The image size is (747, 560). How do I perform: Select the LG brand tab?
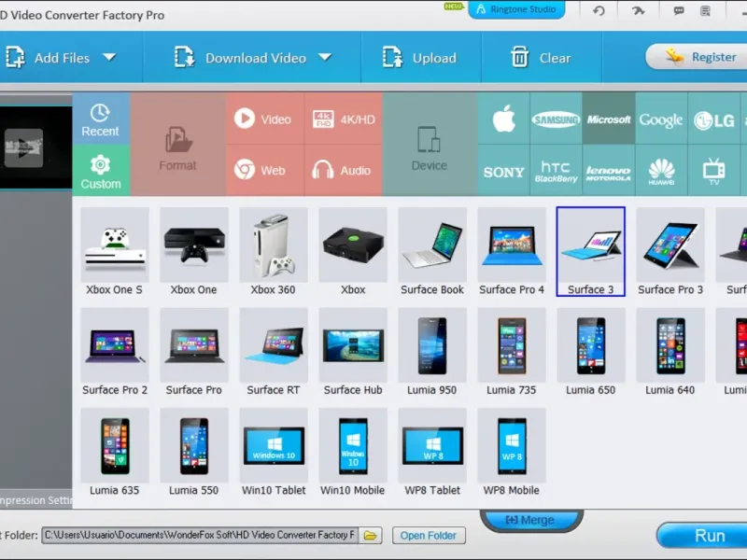(x=713, y=119)
